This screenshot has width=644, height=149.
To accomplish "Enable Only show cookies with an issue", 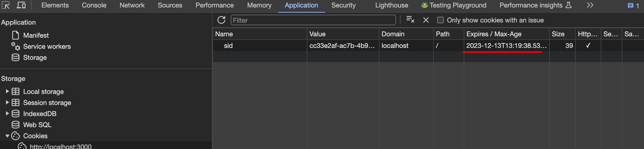I will (440, 20).
